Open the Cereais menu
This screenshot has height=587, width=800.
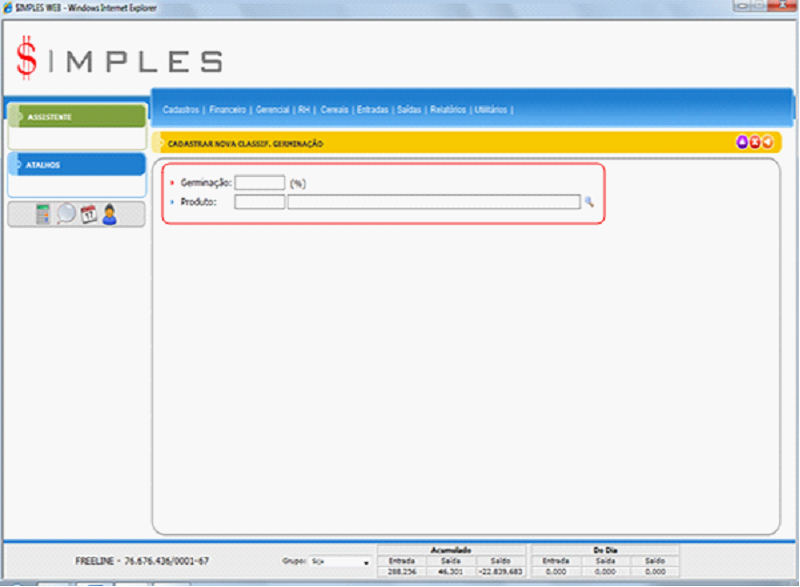point(334,109)
